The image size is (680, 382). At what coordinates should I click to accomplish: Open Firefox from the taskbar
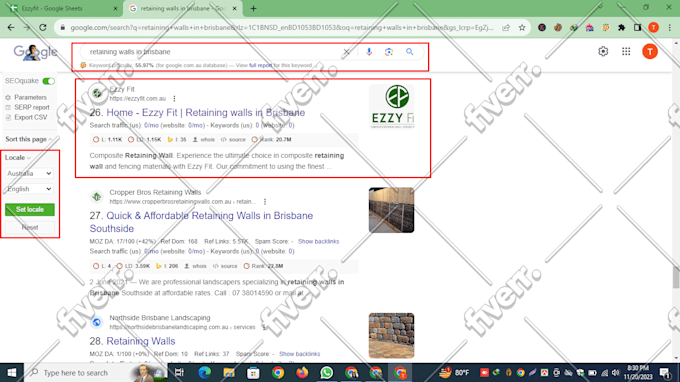[302, 372]
